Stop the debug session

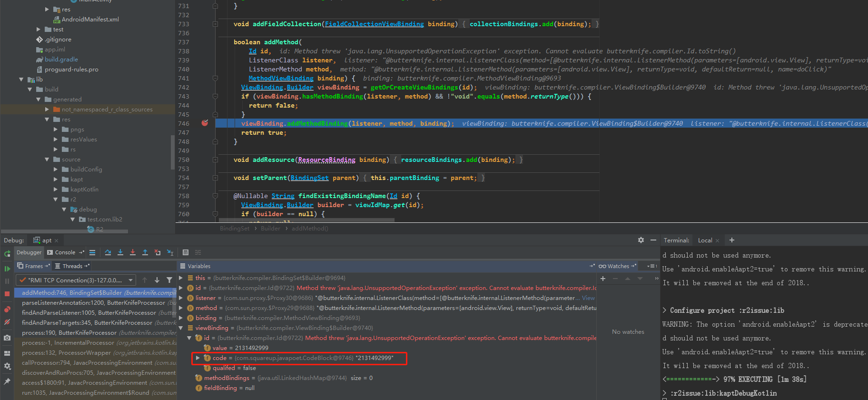[7, 294]
